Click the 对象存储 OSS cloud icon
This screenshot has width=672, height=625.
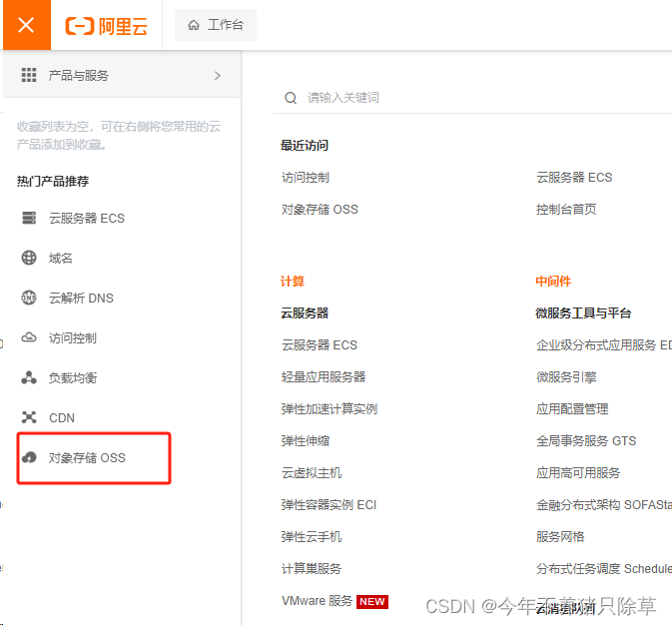point(29,457)
